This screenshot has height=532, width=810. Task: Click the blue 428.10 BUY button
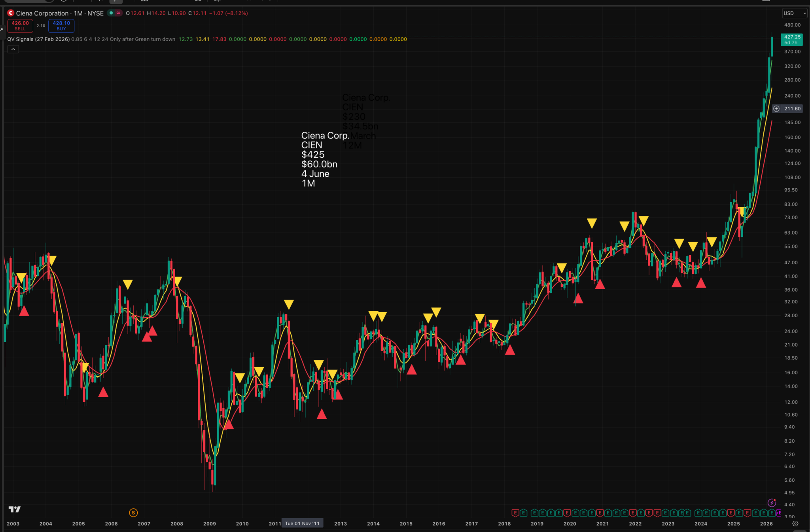[x=61, y=26]
